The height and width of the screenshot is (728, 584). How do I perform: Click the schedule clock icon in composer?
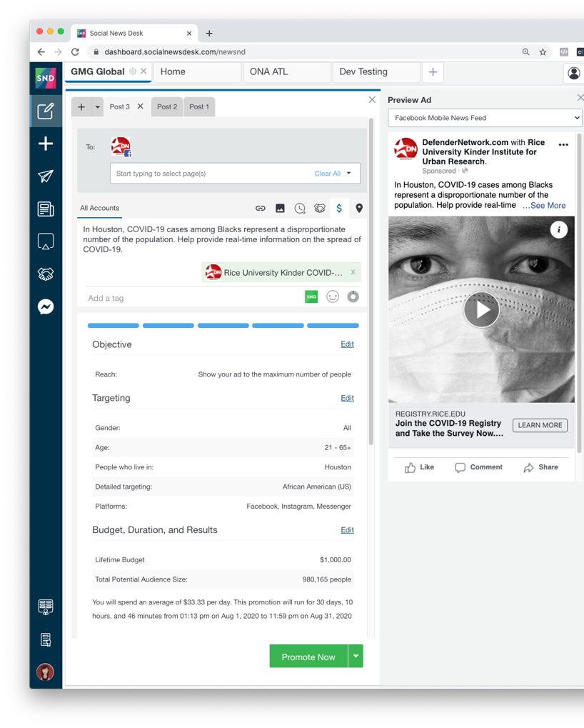pyautogui.click(x=300, y=209)
